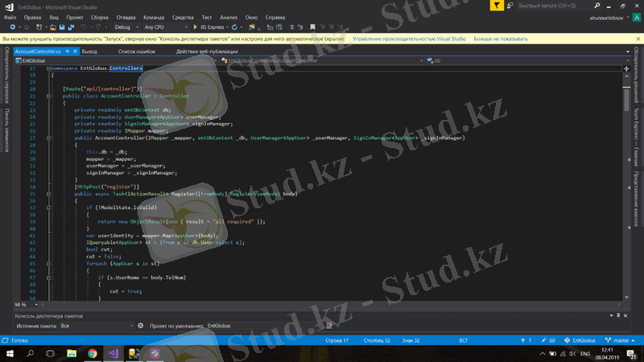Open the Windows notification center icon
Screen dimensions: 644x362
pos(631,353)
